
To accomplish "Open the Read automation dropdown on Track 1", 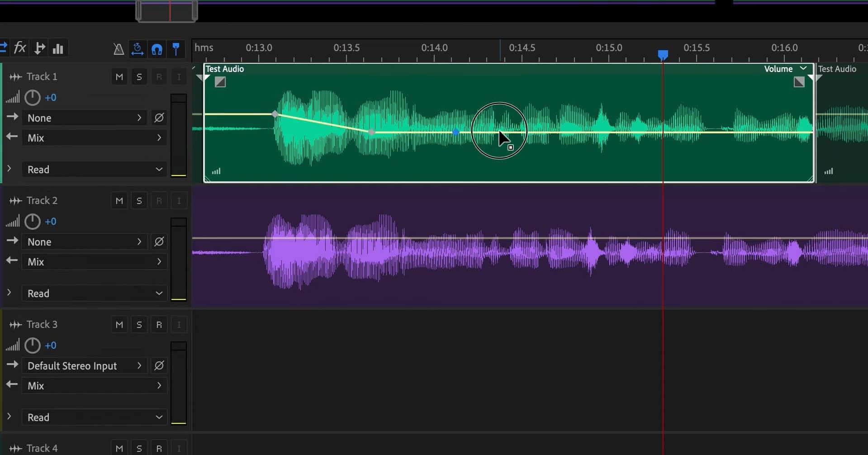I will click(94, 169).
